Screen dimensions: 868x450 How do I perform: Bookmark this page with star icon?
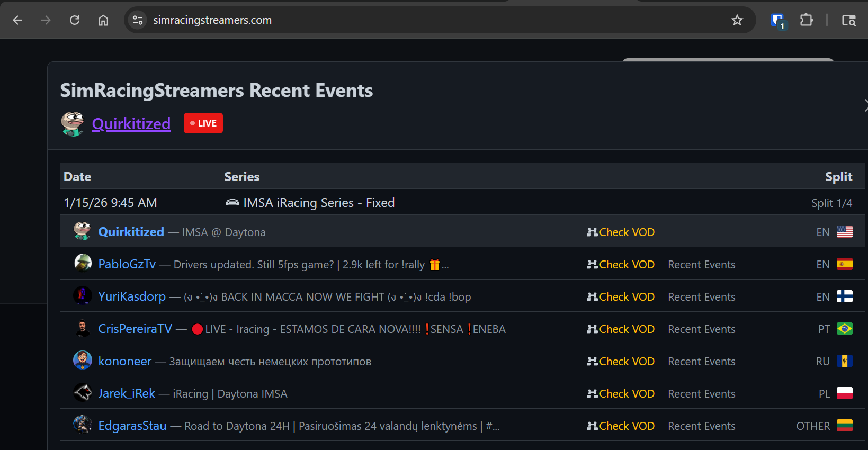click(737, 20)
